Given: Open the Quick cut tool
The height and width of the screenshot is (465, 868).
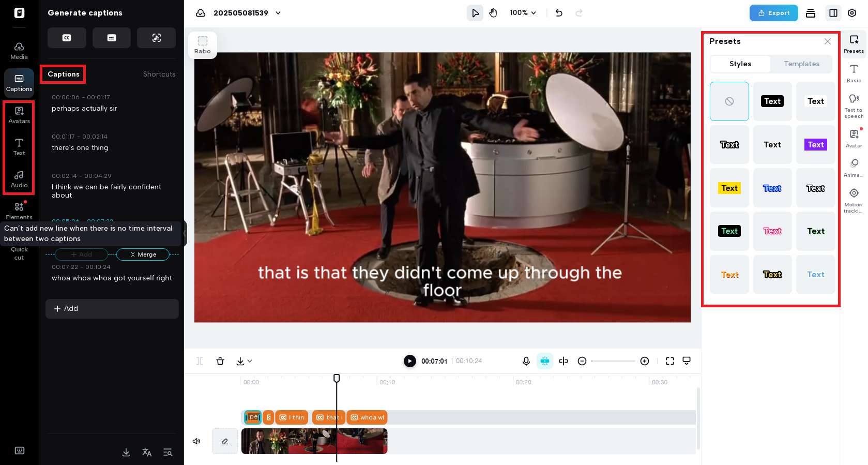Looking at the screenshot, I should (19, 253).
